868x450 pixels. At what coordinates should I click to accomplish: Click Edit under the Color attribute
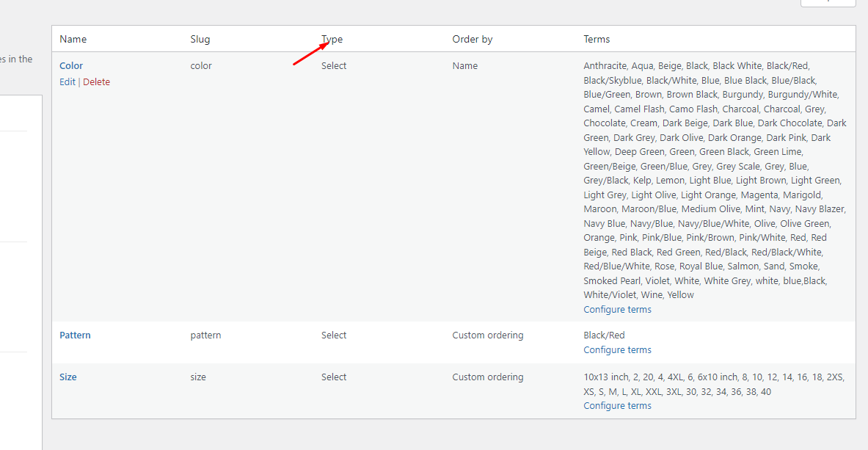pyautogui.click(x=67, y=82)
